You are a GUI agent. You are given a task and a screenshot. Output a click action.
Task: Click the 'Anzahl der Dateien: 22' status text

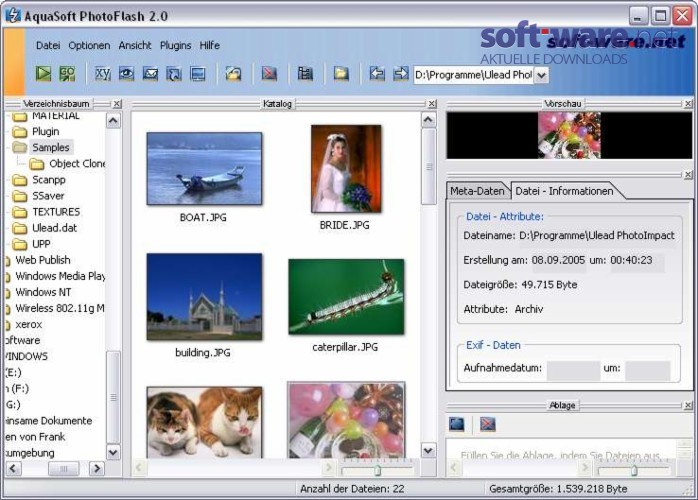352,489
